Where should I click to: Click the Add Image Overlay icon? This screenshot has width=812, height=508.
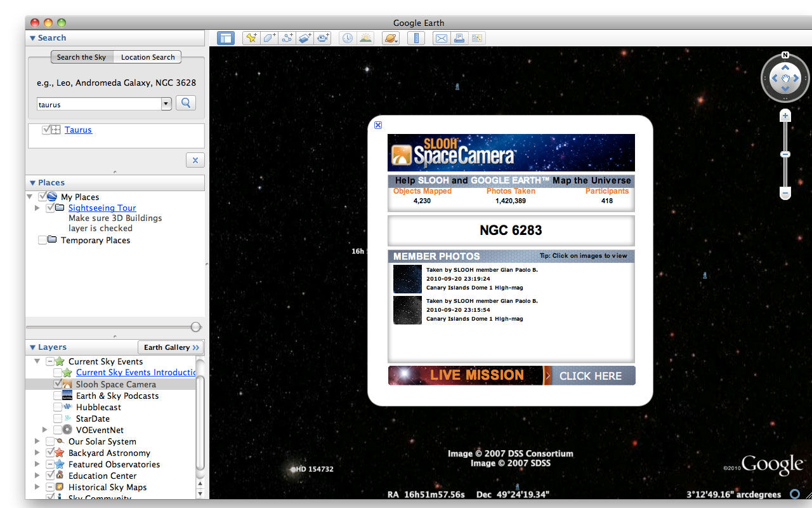(x=305, y=38)
